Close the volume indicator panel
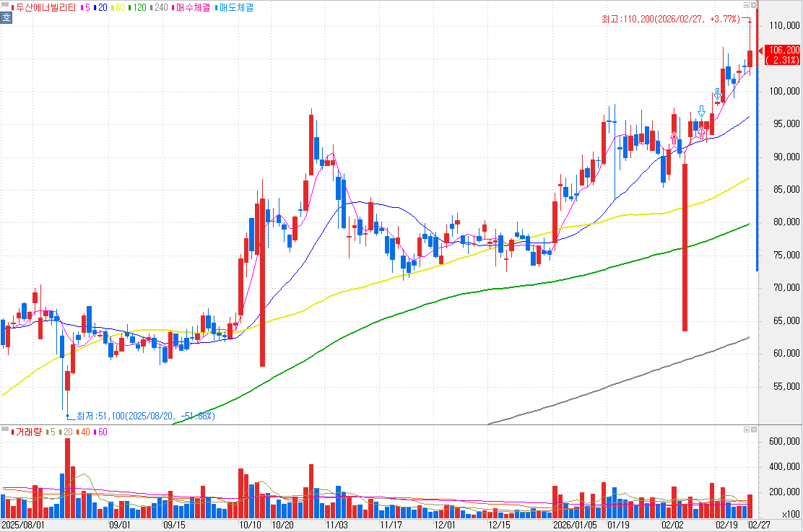803x532 pixels. click(x=754, y=429)
